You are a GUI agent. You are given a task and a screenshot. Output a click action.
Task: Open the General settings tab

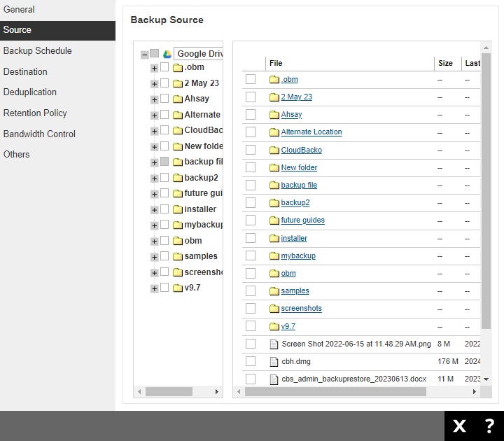click(x=57, y=9)
